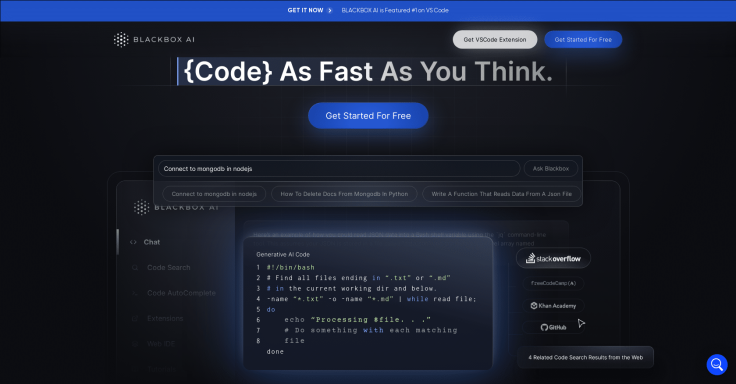Select 'How To Delete Docs From Mongodb In Python' chip
Viewport: 736px width, 384px height.
tap(344, 194)
